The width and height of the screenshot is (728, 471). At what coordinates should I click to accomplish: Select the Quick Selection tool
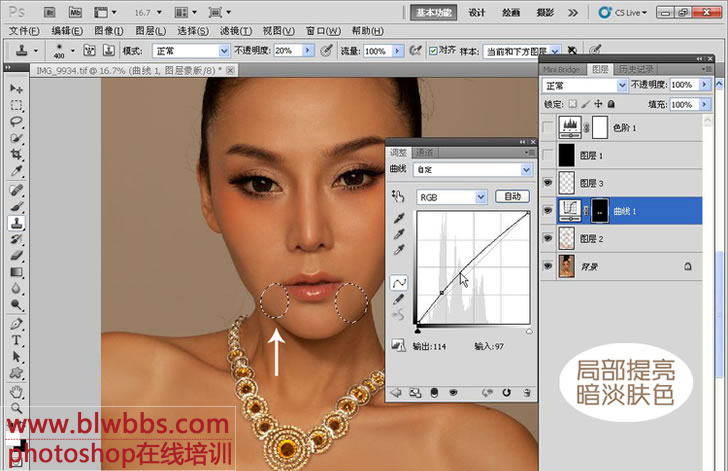click(x=16, y=138)
